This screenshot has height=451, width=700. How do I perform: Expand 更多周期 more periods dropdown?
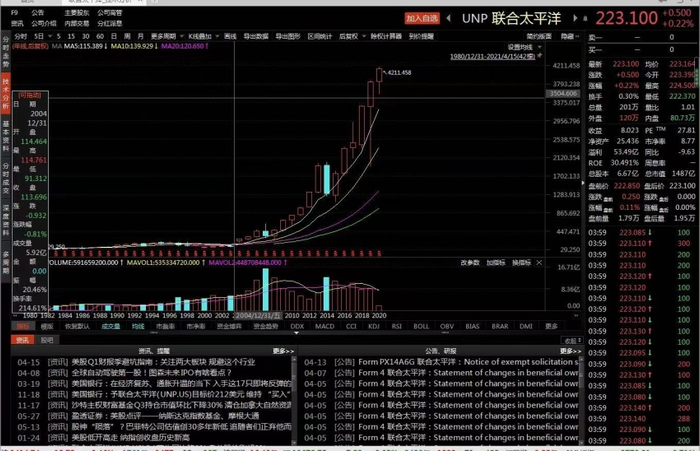coord(182,36)
